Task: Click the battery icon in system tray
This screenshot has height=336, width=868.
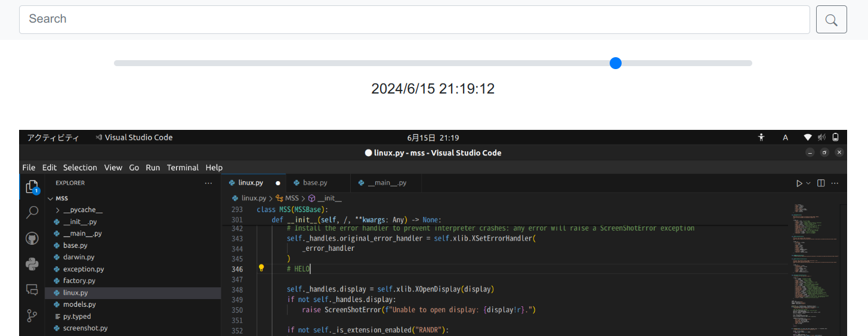Action: (x=836, y=137)
